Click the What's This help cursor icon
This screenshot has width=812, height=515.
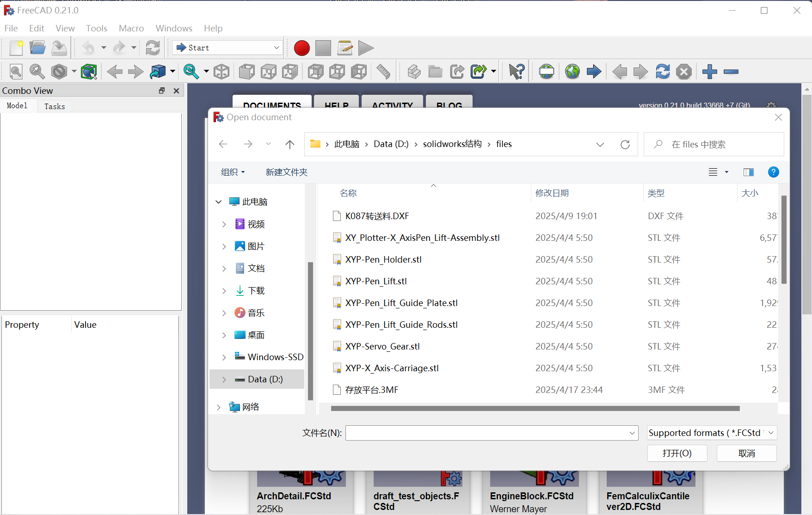(517, 72)
